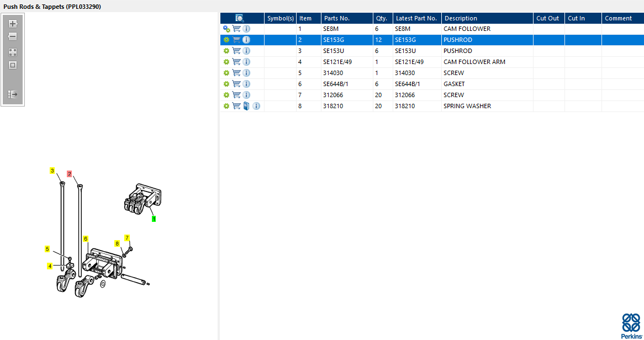Sort by Latest Part No. column header

[x=417, y=18]
